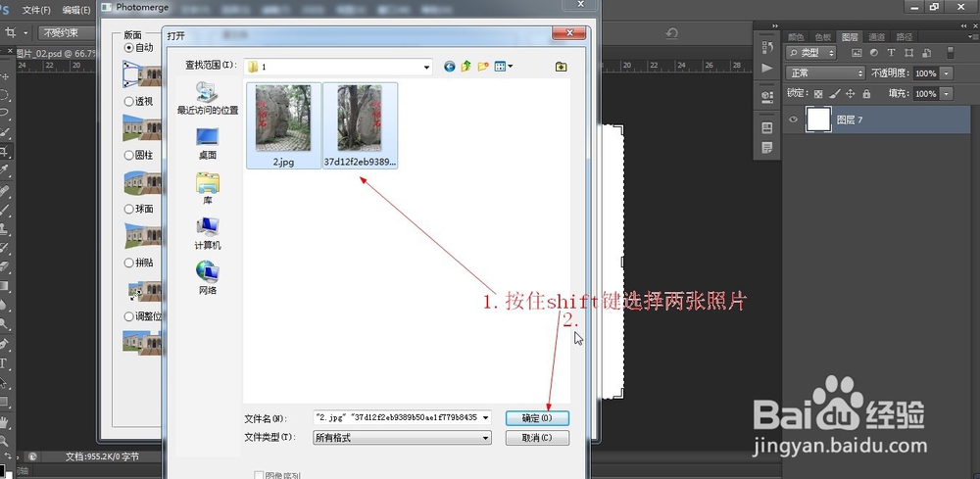Lock image pixels brush icon

coord(834,94)
